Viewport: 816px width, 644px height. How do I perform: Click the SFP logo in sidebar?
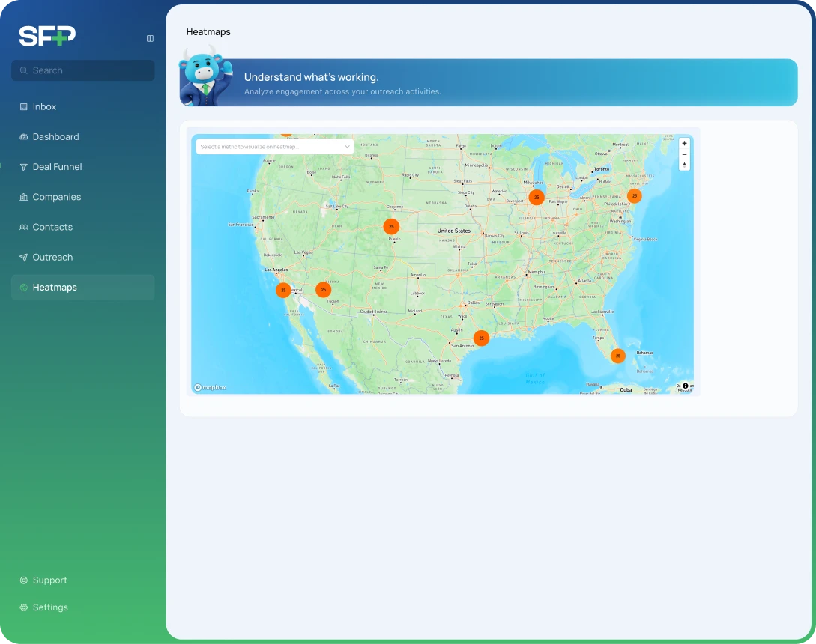click(x=47, y=36)
